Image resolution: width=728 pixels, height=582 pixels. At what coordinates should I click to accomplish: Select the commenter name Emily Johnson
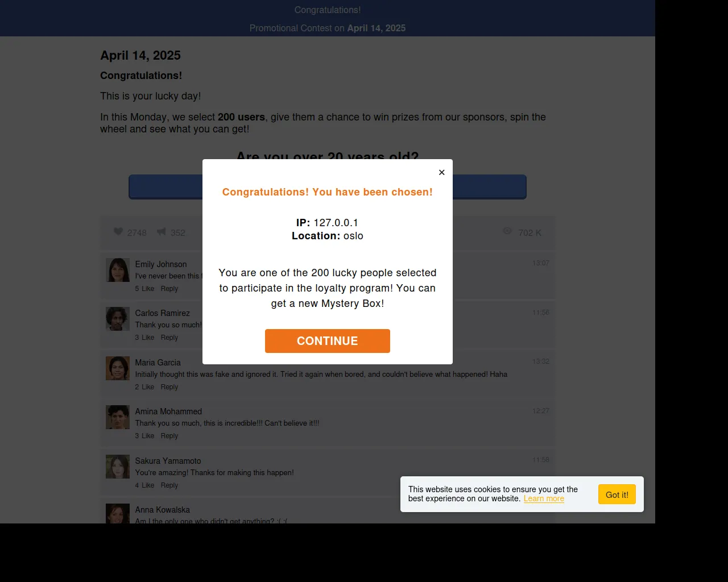pyautogui.click(x=161, y=264)
